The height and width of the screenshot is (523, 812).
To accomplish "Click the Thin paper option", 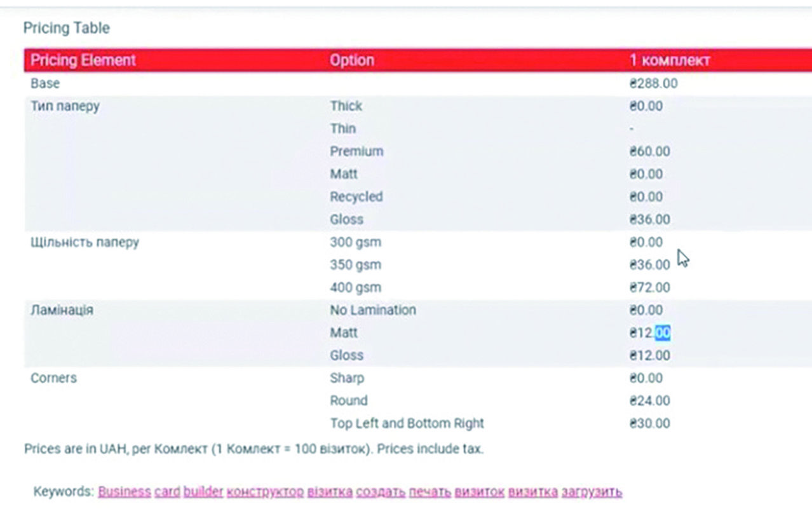I will tap(342, 128).
